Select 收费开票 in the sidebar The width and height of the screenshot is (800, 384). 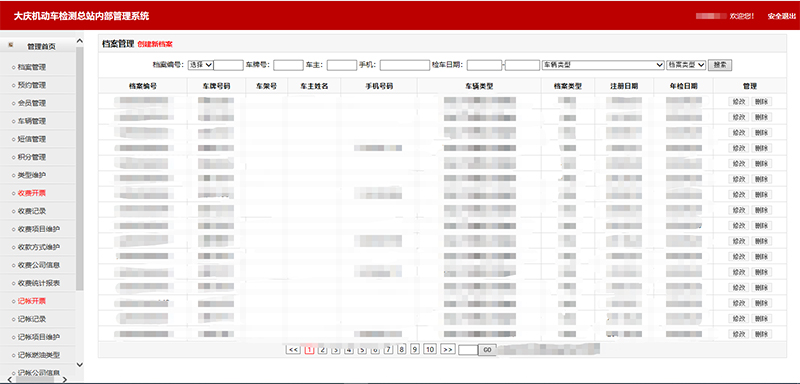click(32, 193)
